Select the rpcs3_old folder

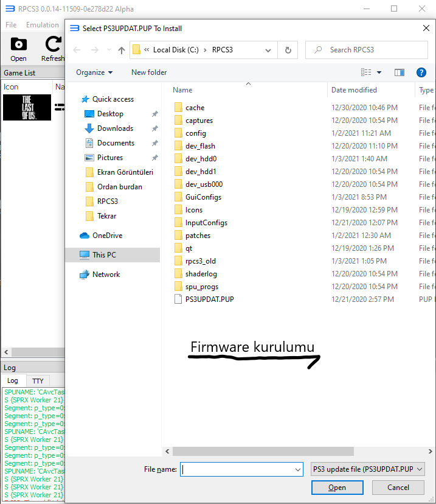click(200, 261)
